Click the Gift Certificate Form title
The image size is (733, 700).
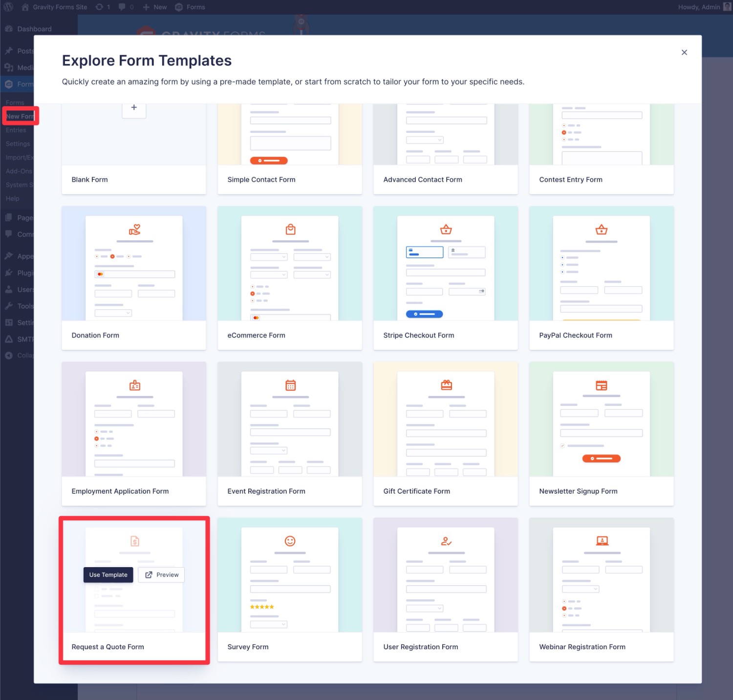point(417,491)
